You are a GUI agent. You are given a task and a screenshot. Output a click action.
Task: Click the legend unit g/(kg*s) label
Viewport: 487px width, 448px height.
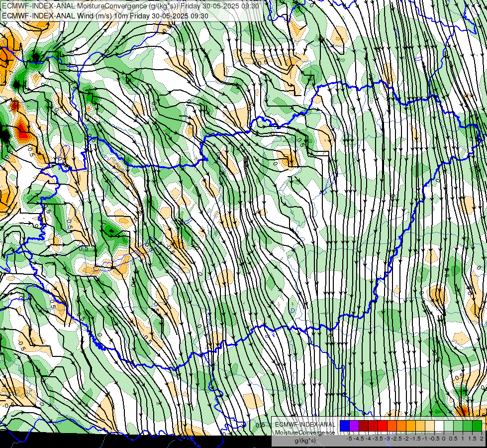coord(305,441)
